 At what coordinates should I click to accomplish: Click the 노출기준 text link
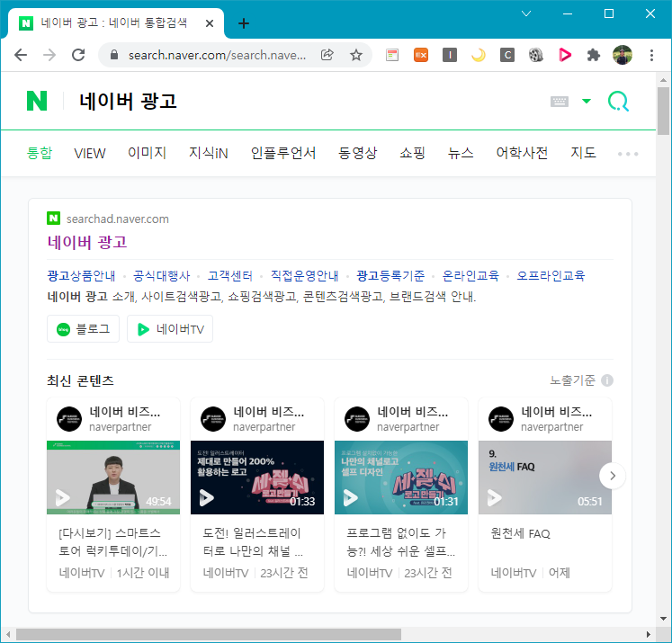[x=572, y=380]
